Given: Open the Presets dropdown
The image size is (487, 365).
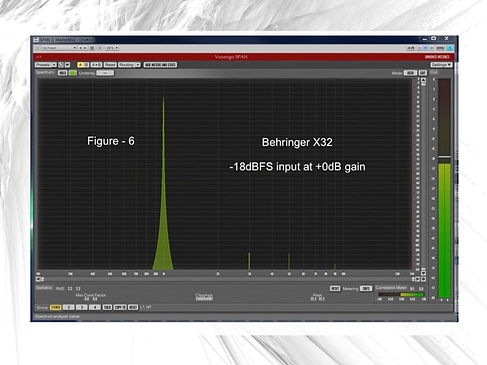Looking at the screenshot, I should pyautogui.click(x=46, y=65).
